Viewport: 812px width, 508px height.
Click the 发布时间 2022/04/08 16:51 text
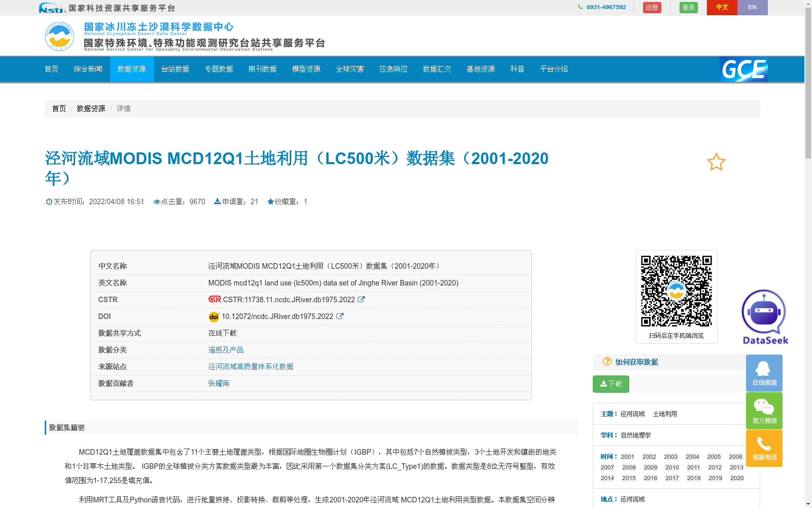(95, 202)
